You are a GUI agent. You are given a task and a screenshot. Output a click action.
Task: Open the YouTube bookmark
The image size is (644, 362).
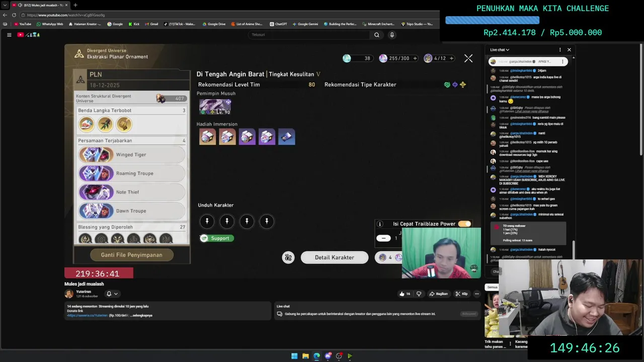point(23,24)
